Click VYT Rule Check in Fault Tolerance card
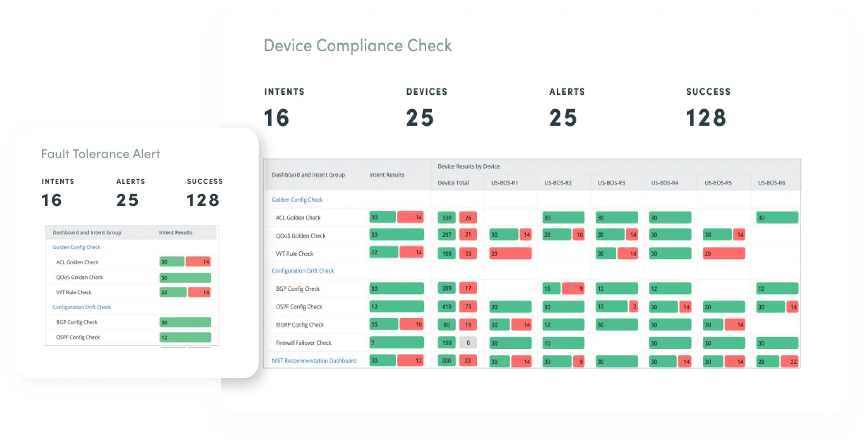 click(74, 292)
